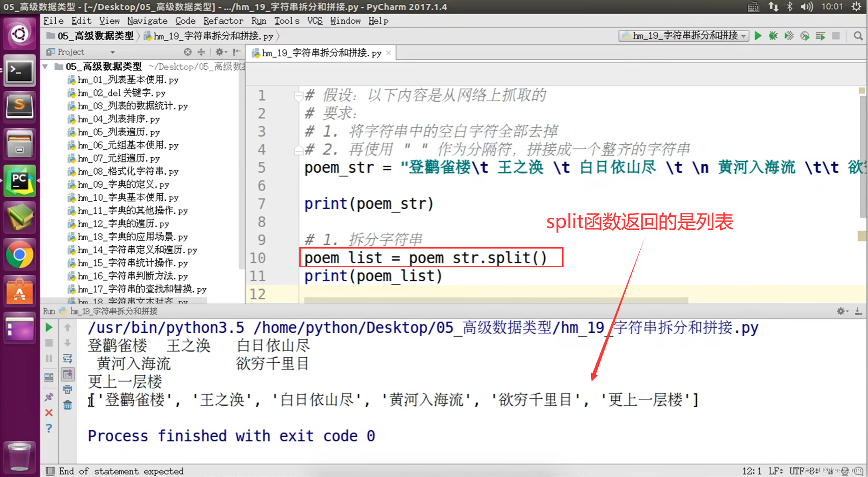Screen dimensions: 868x477
Task: Close Run tab with red X icon
Action: pyautogui.click(x=49, y=413)
